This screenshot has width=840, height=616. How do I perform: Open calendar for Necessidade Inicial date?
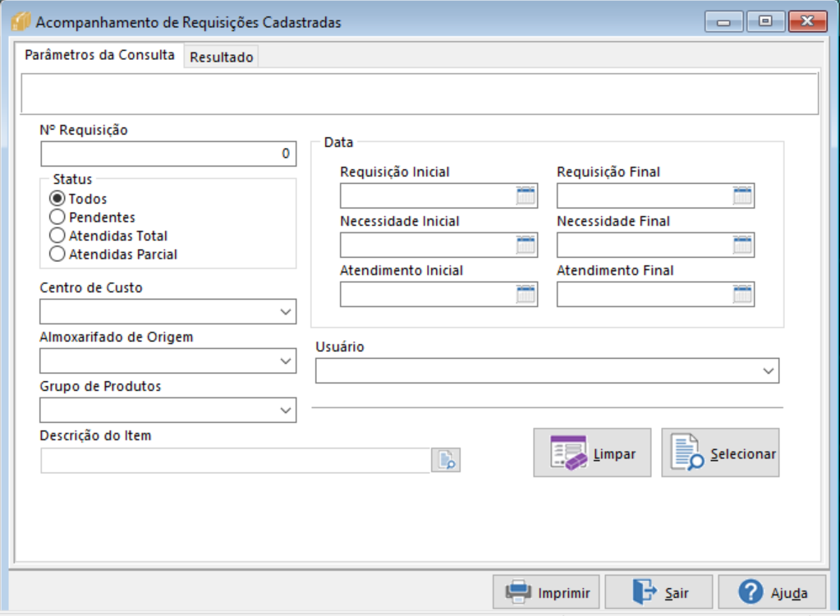point(526,245)
